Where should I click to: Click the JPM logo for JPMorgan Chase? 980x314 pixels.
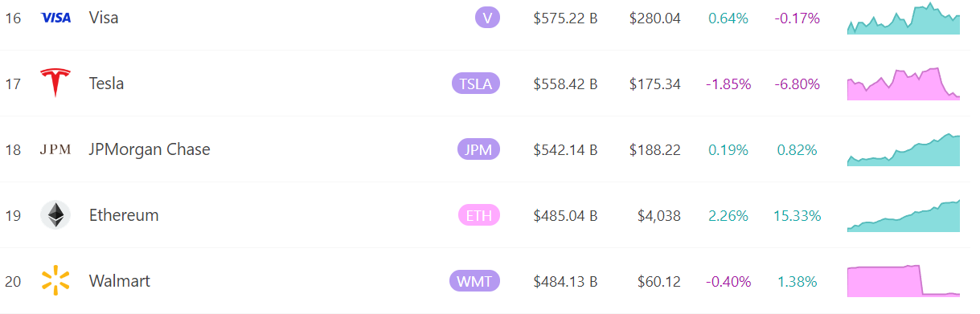pyautogui.click(x=55, y=149)
